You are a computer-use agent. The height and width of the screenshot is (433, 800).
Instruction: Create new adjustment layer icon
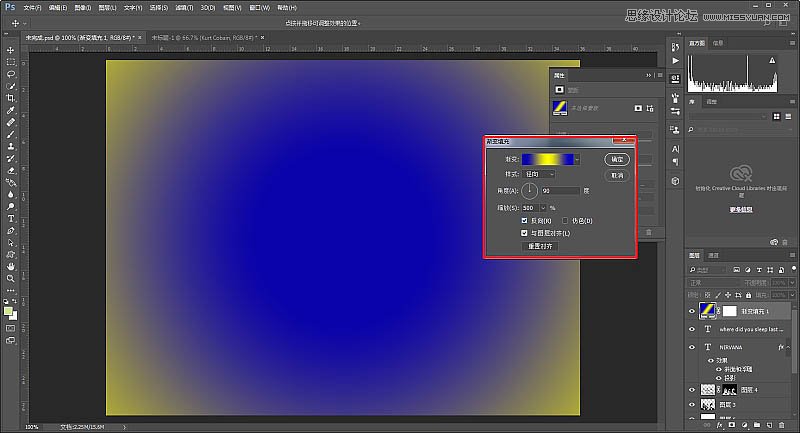[x=744, y=425]
